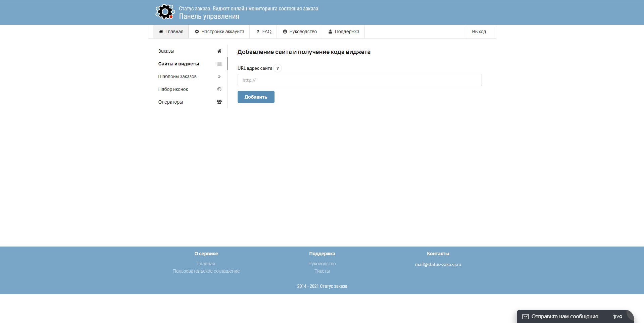
Task: Open the Главная tab in the navigation bar
Action: (x=171, y=32)
